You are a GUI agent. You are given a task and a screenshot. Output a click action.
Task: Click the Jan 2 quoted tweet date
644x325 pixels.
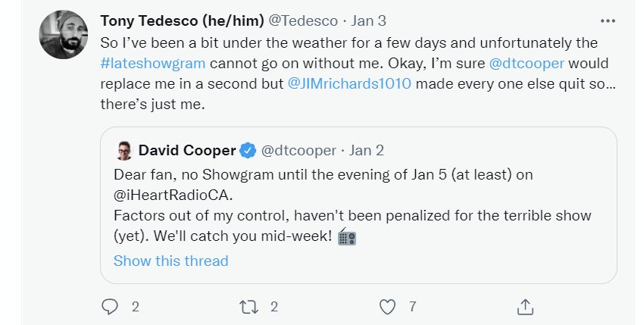click(367, 151)
